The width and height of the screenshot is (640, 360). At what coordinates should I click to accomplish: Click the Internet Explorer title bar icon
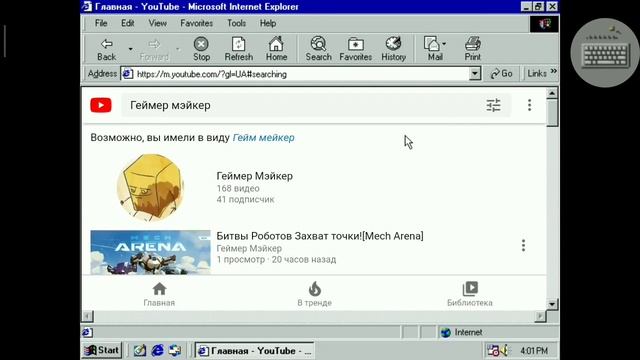coord(87,7)
